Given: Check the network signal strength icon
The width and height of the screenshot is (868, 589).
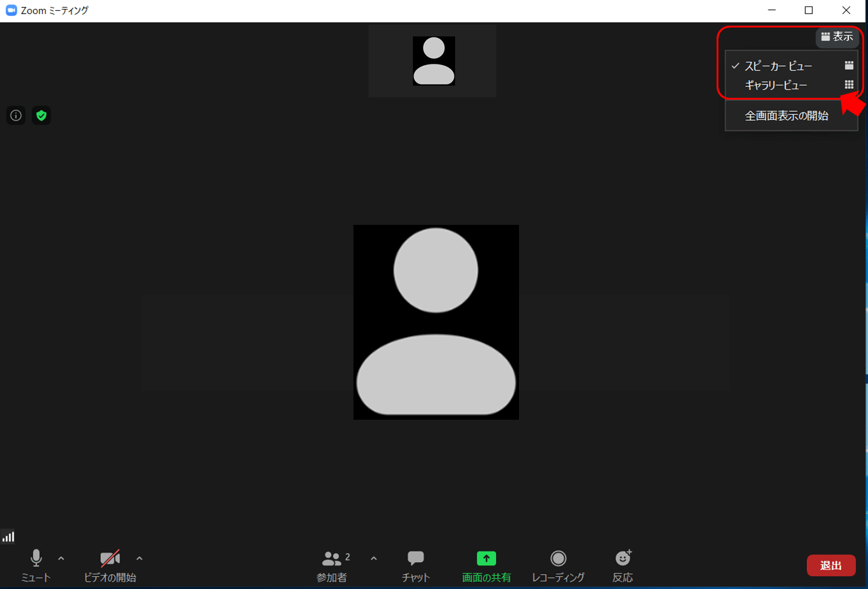Looking at the screenshot, I should pyautogui.click(x=8, y=537).
